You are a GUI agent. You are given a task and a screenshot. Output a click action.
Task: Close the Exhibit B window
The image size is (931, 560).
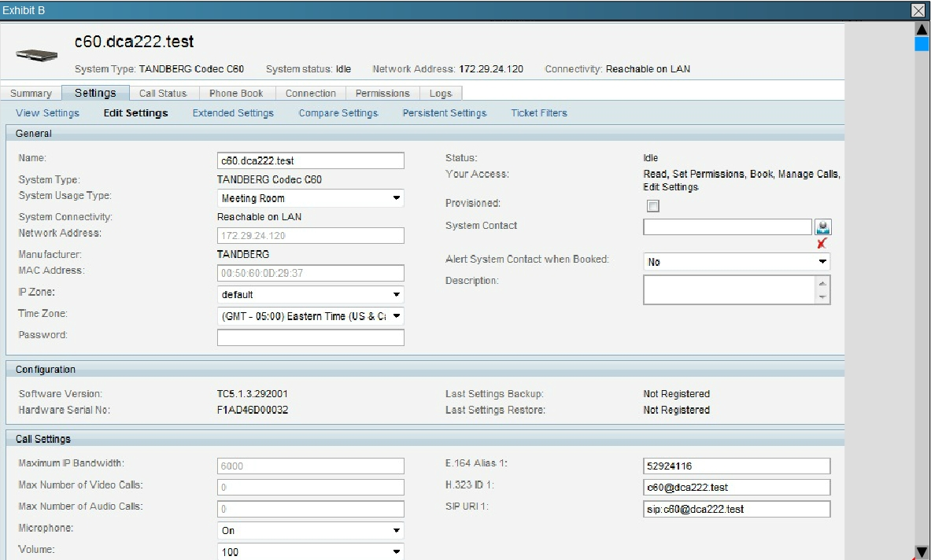[x=917, y=9]
